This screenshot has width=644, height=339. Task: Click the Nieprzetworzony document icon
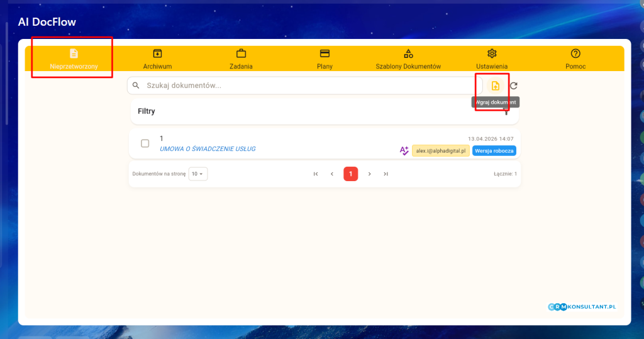pyautogui.click(x=74, y=53)
